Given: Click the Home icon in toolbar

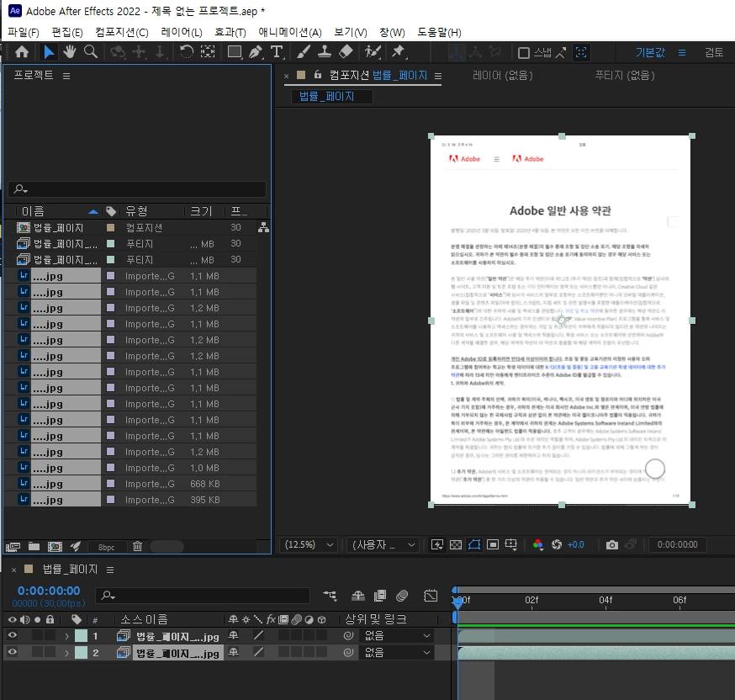Looking at the screenshot, I should click(x=22, y=52).
